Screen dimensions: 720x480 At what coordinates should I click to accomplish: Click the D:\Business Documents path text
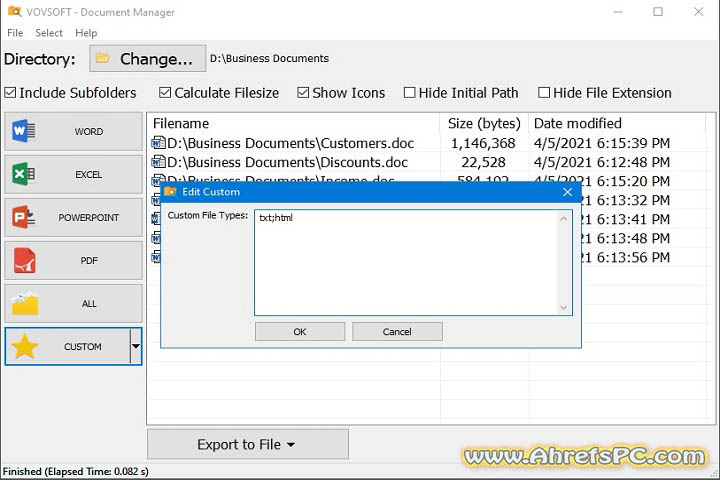click(270, 58)
